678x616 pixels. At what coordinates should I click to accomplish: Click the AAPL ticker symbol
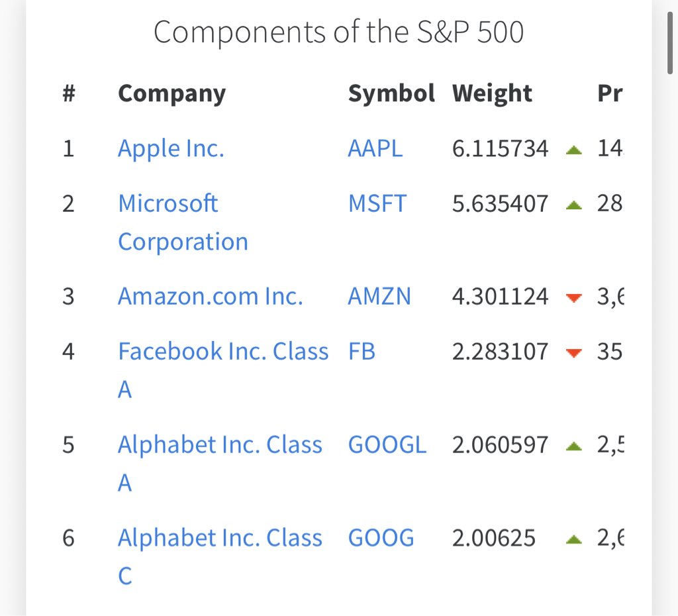click(x=375, y=149)
